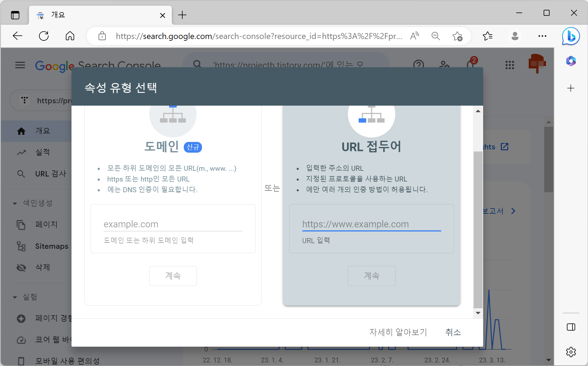The height and width of the screenshot is (366, 588).
Task: Open browser favorites list icon
Action: pyautogui.click(x=488, y=36)
